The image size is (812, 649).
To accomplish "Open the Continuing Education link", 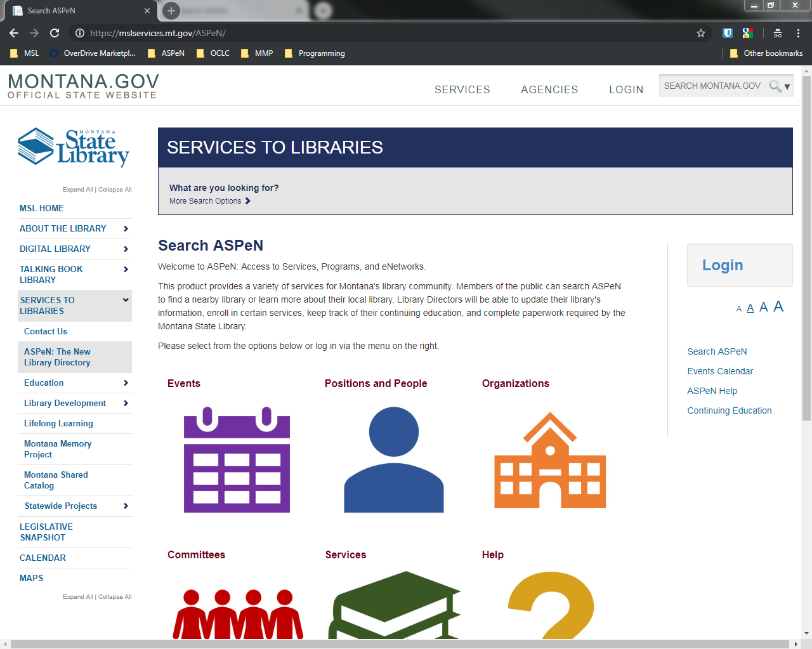I will 730,410.
